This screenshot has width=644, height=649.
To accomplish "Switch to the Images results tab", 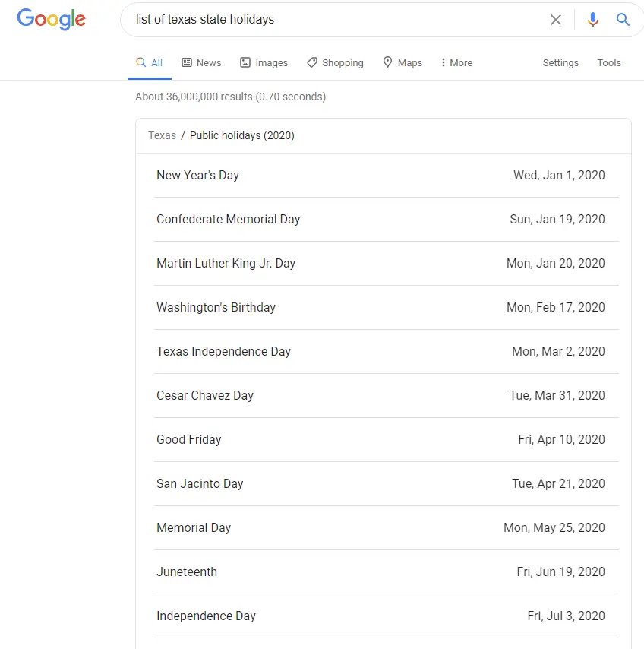I will [x=264, y=63].
